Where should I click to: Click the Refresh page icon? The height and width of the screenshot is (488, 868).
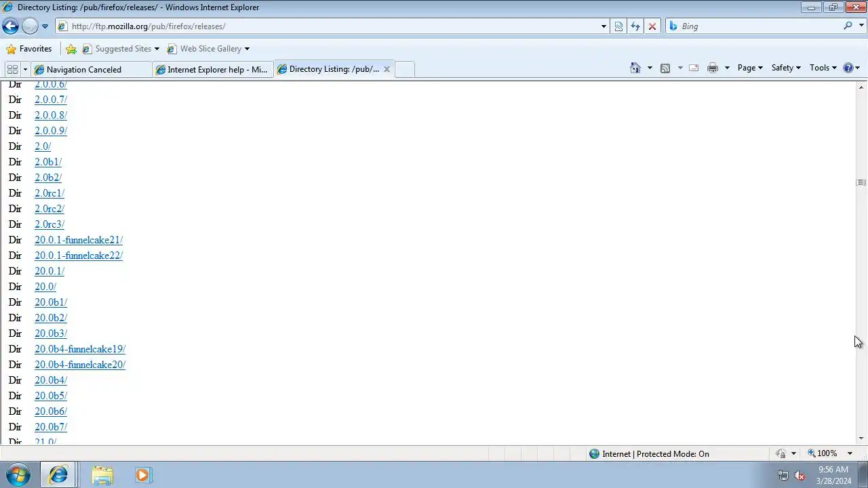(635, 26)
